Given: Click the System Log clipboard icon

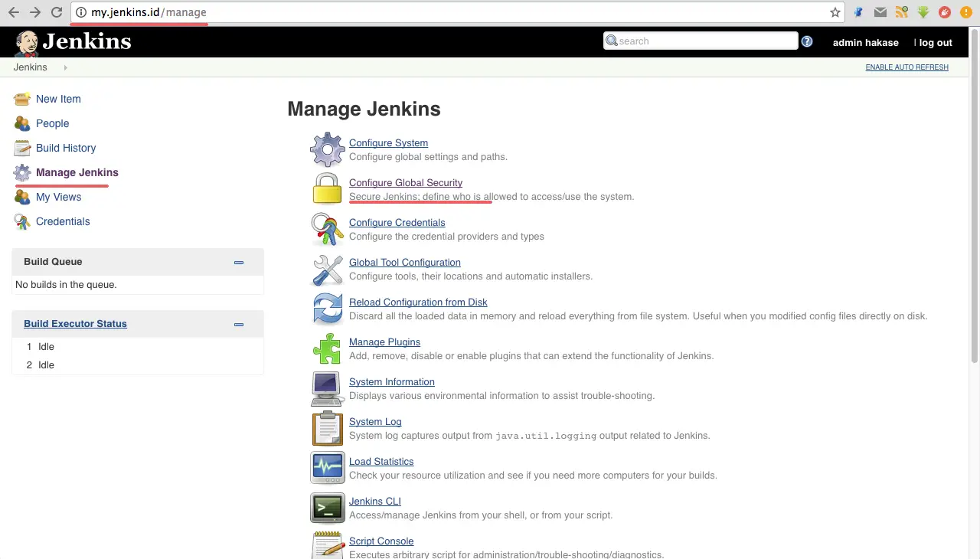Looking at the screenshot, I should [328, 428].
